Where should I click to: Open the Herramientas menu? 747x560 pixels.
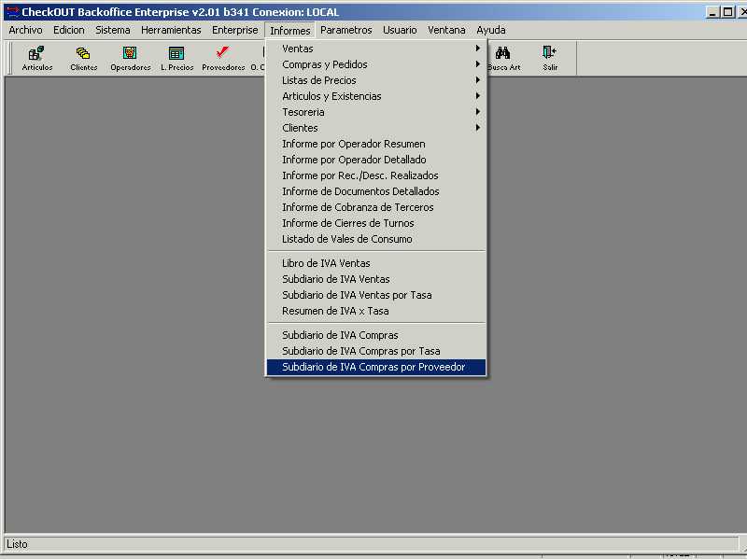pyautogui.click(x=171, y=30)
